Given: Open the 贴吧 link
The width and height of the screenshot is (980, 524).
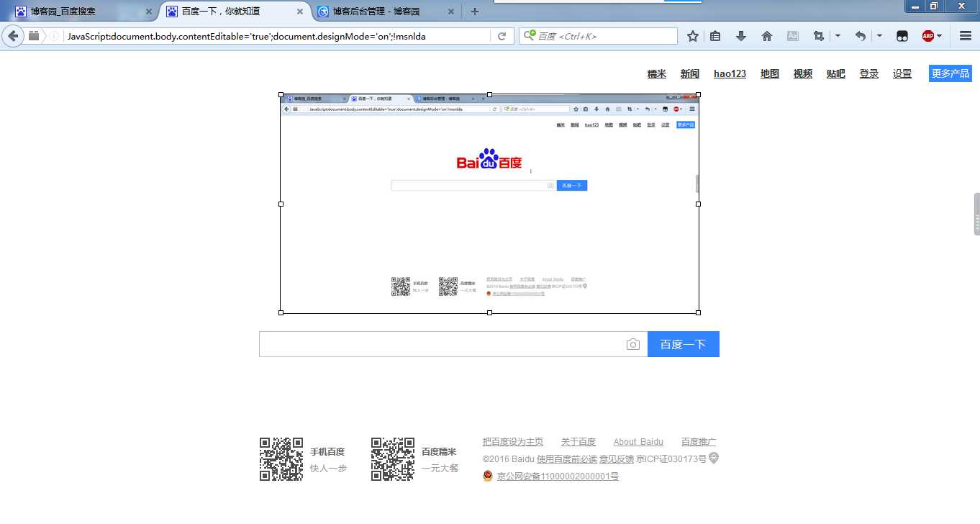Looking at the screenshot, I should [836, 73].
